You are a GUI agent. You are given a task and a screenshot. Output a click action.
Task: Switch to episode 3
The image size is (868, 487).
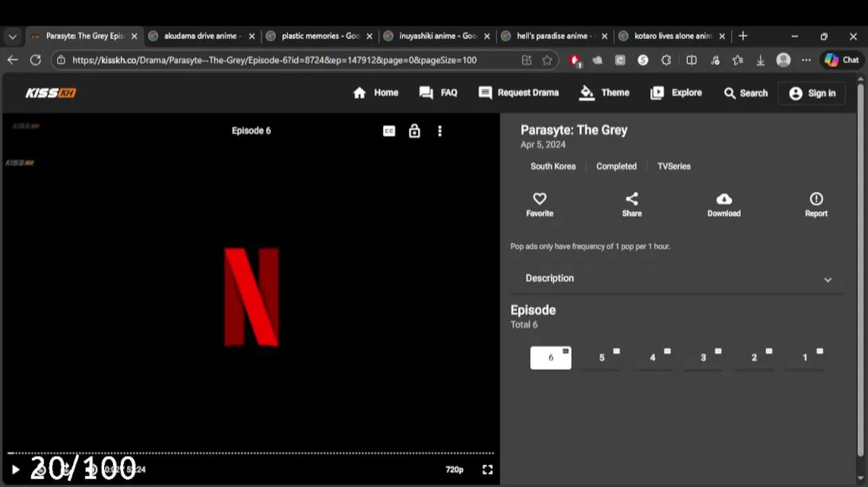click(x=703, y=358)
